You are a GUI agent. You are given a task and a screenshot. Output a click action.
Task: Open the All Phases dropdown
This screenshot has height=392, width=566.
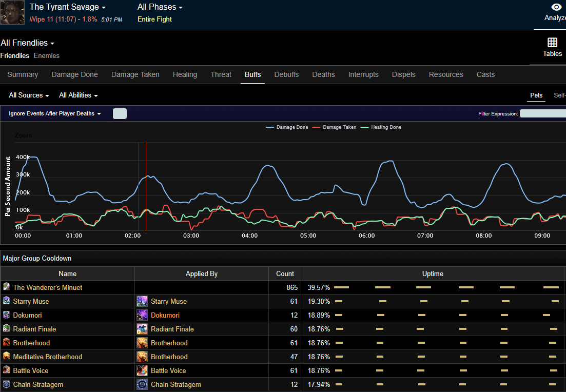click(160, 7)
